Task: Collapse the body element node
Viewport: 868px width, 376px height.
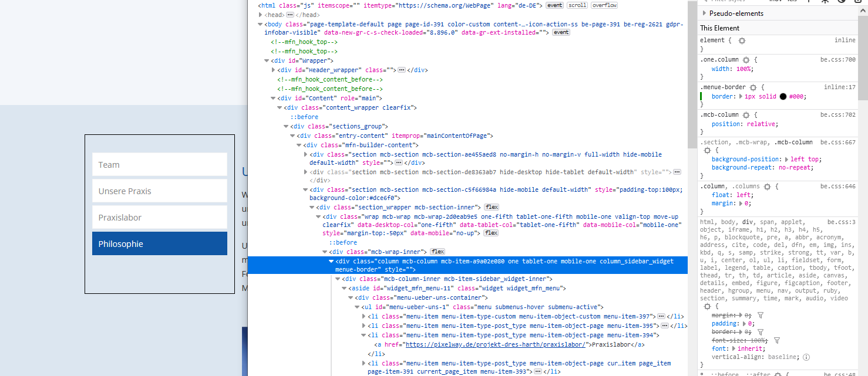Action: tap(260, 25)
